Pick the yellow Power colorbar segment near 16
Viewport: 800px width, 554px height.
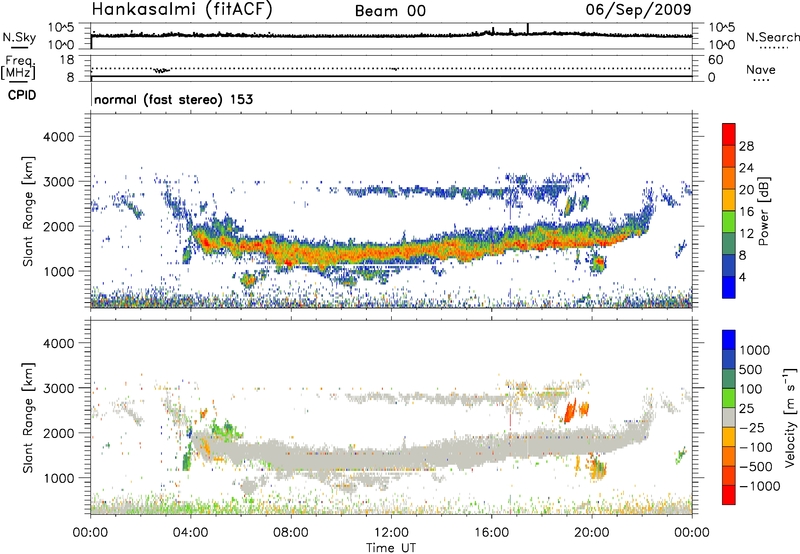click(729, 200)
